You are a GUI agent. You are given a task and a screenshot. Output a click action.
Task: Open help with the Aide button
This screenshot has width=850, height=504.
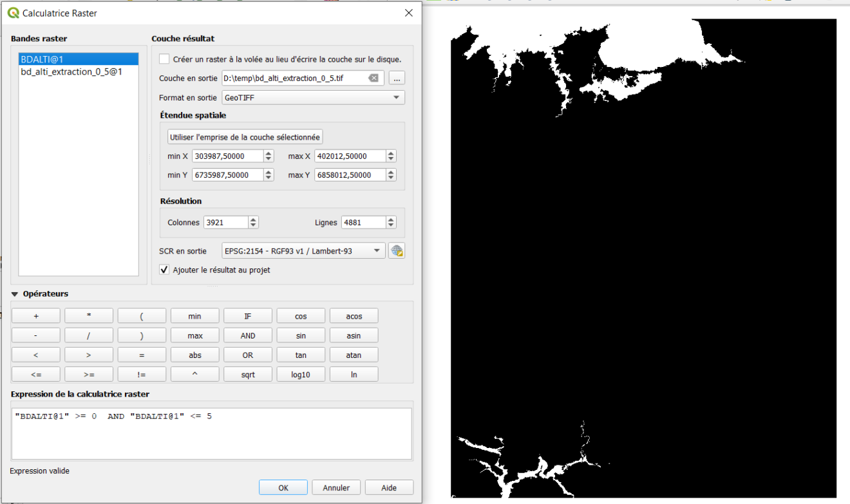click(389, 487)
